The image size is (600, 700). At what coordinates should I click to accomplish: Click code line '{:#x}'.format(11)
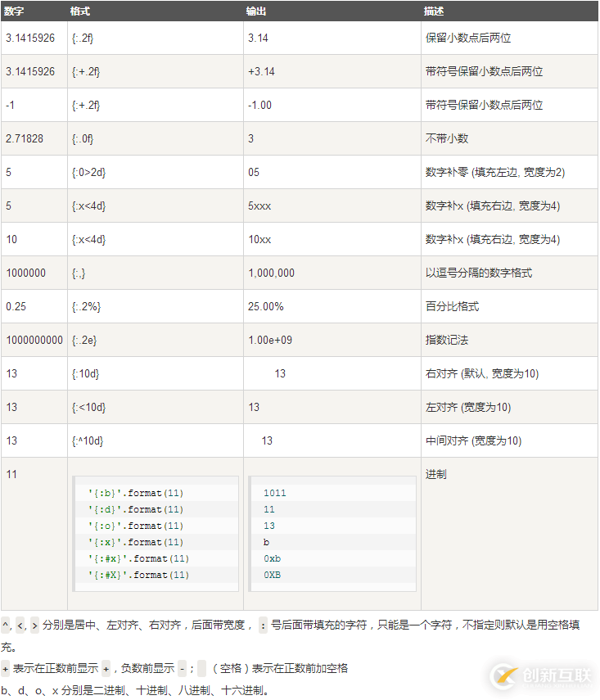tap(138, 559)
